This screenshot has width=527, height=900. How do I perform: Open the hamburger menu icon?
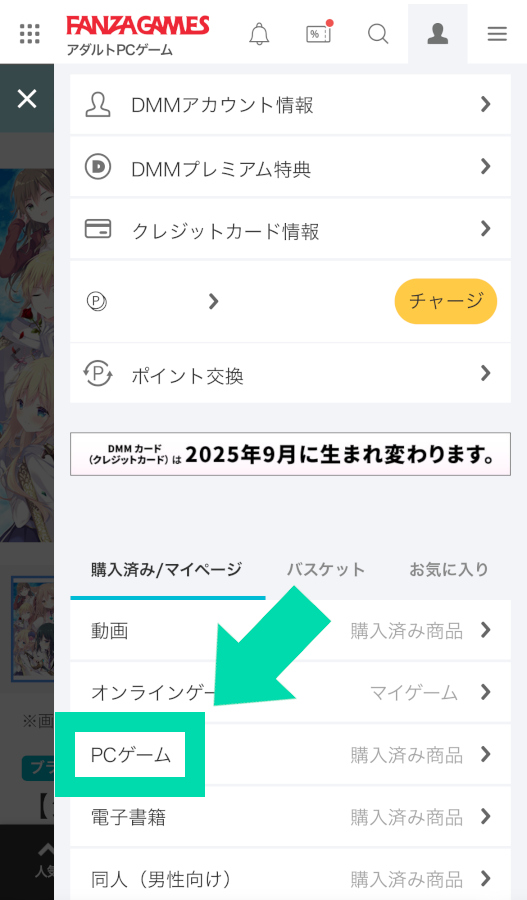pyautogui.click(x=497, y=34)
